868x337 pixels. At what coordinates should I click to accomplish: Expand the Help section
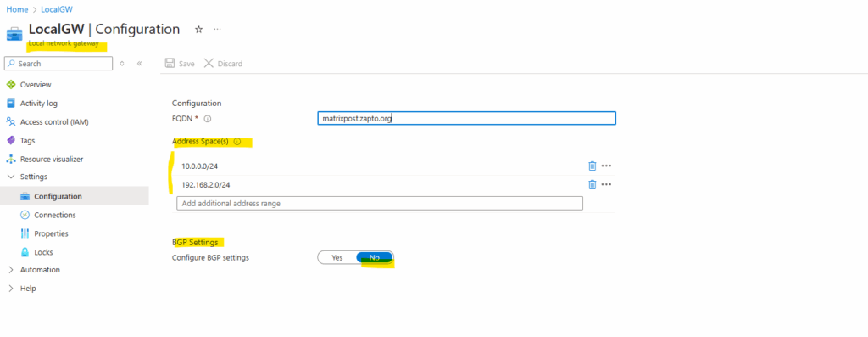[11, 289]
